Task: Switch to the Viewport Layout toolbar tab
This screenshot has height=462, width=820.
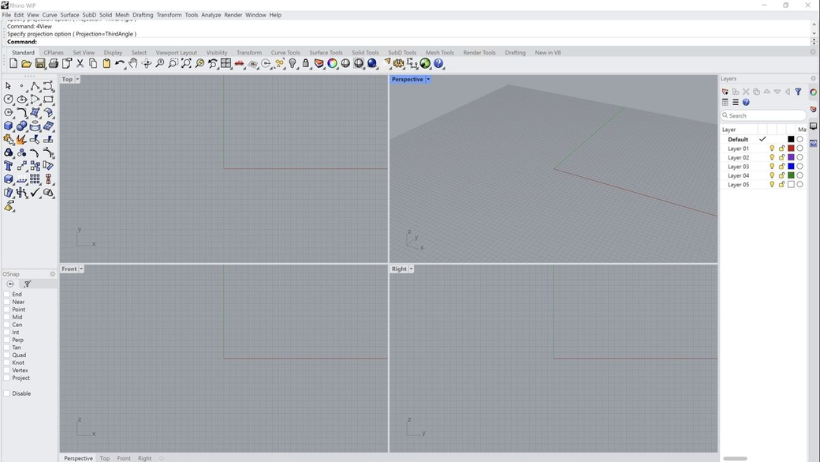Action: click(176, 53)
